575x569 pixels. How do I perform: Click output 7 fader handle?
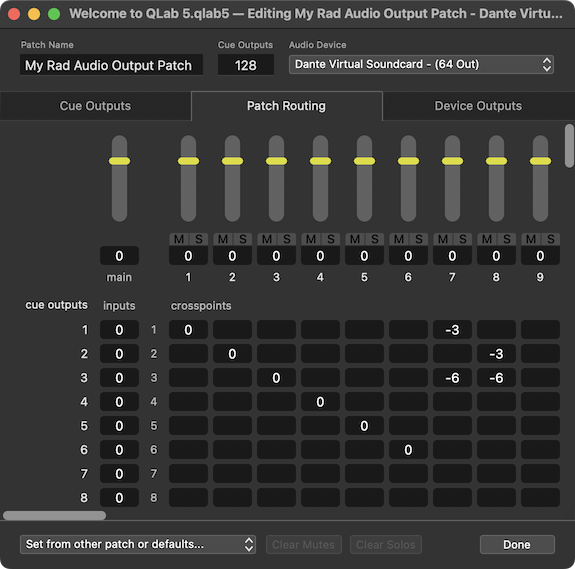[453, 161]
